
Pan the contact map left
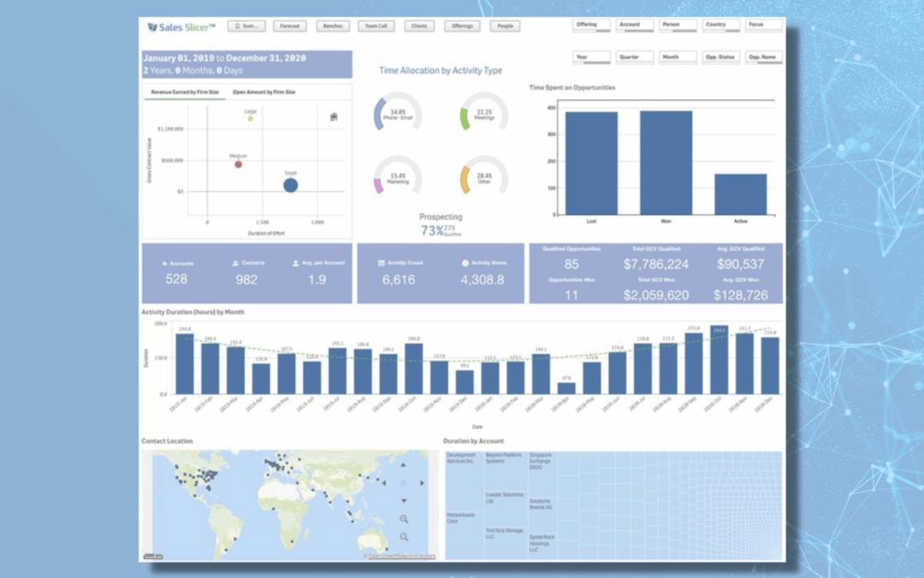point(385,483)
